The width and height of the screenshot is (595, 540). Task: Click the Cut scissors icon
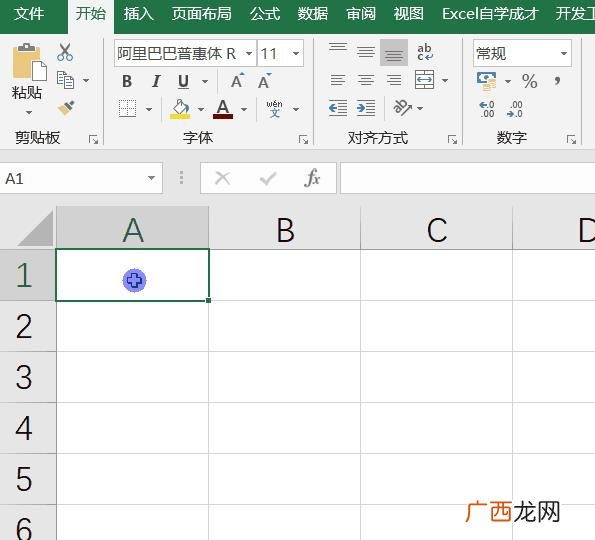coord(65,52)
